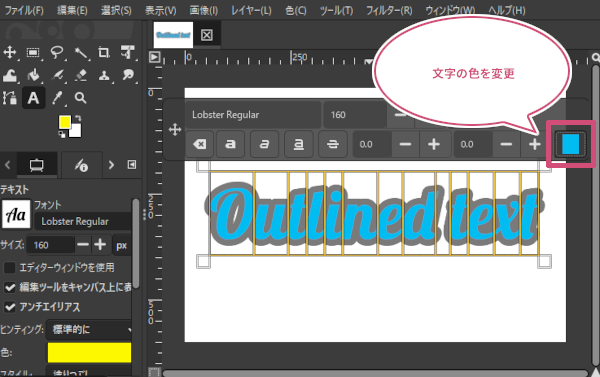Open the レイヤー(L) menu

251,10
